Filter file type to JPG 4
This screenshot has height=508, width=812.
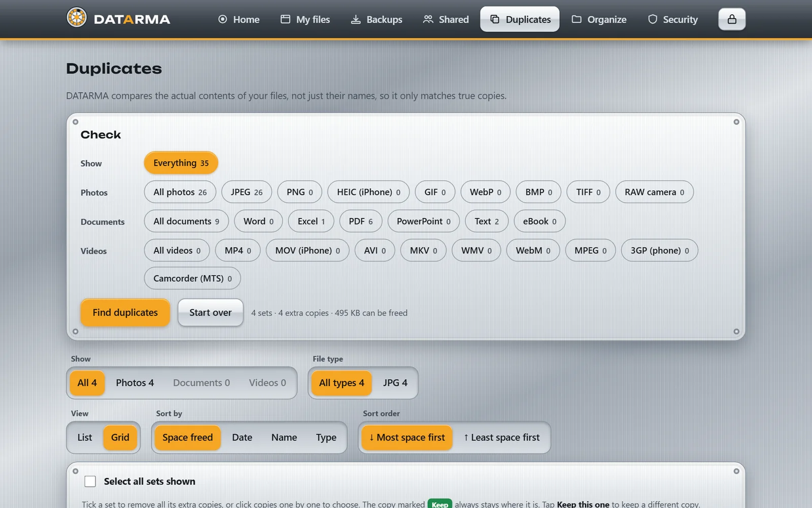395,383
